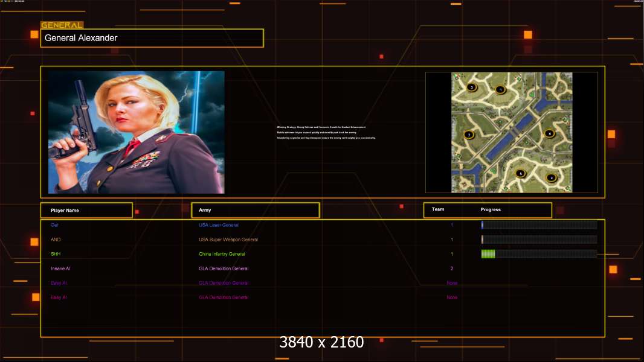
Task: Click start position marker 5 on the map
Action: [x=520, y=173]
